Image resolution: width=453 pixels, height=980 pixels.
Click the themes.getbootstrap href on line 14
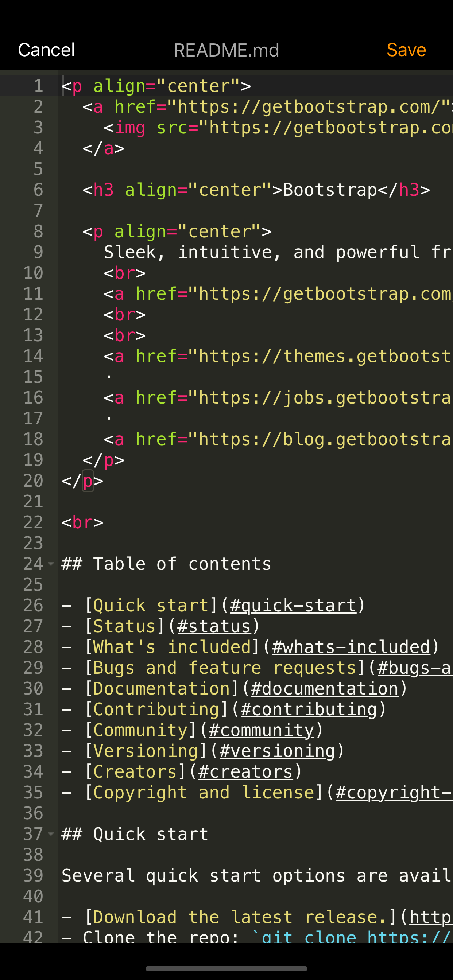click(x=278, y=356)
